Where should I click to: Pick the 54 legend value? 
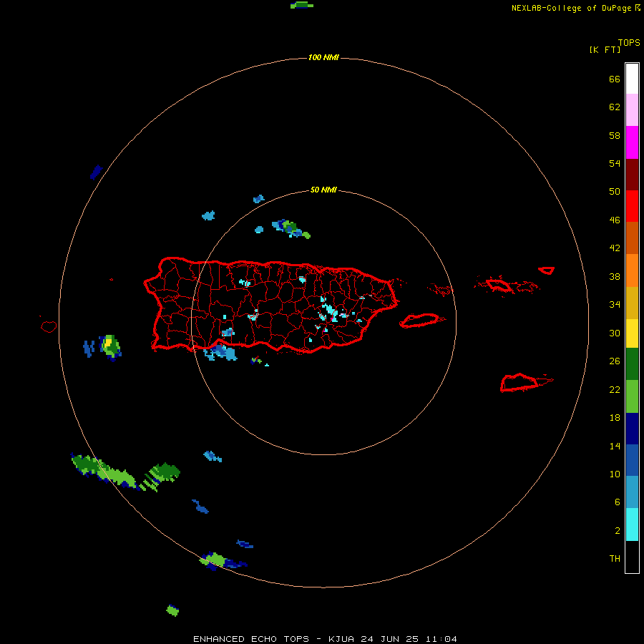point(615,163)
